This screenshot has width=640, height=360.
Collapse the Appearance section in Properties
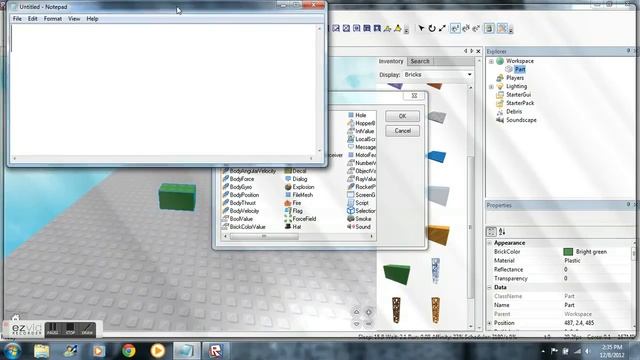490,243
